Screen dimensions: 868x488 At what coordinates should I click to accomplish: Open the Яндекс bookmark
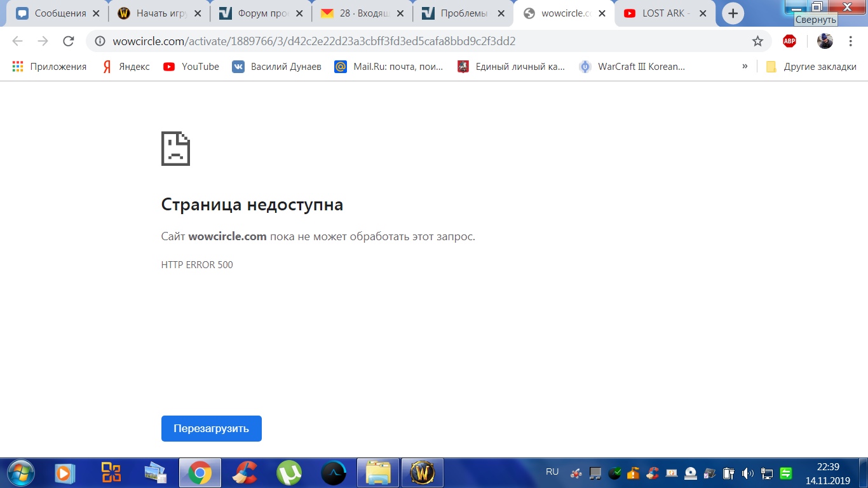tap(126, 67)
